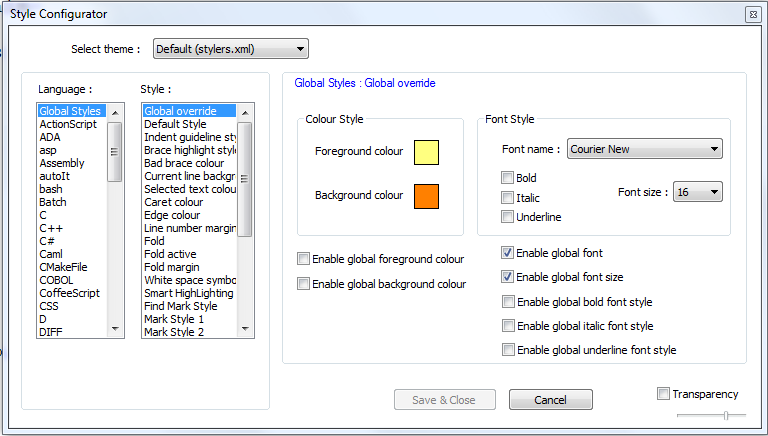The width and height of the screenshot is (768, 436).
Task: Click the transparency slider handle
Action: (x=726, y=415)
